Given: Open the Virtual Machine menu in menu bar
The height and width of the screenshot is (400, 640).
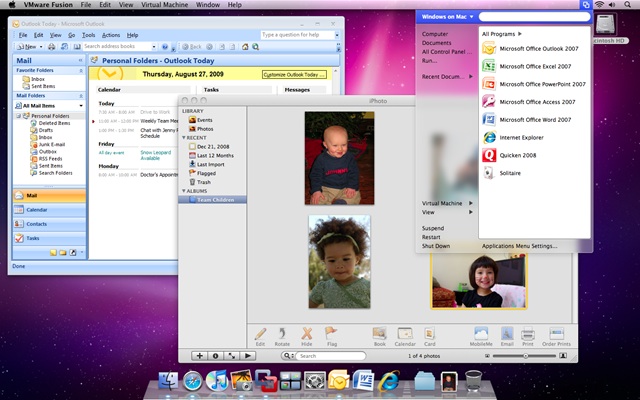Looking at the screenshot, I should point(164,5).
